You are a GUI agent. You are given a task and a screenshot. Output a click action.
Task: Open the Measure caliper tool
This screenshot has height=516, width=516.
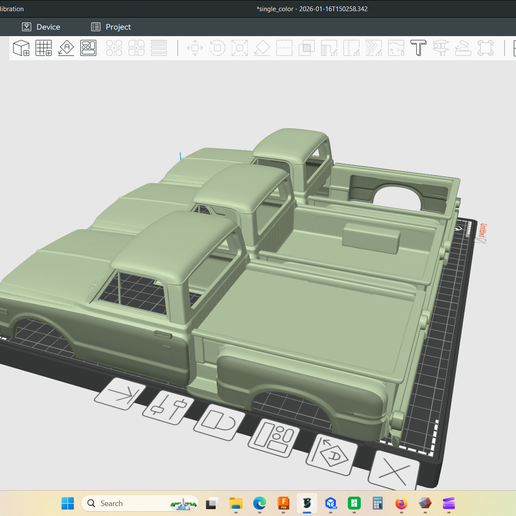coord(441,48)
